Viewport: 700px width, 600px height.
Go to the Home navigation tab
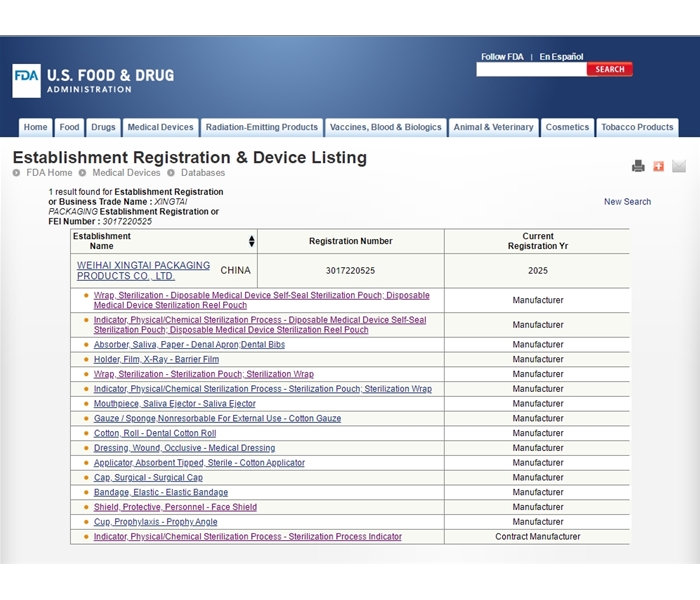click(36, 128)
